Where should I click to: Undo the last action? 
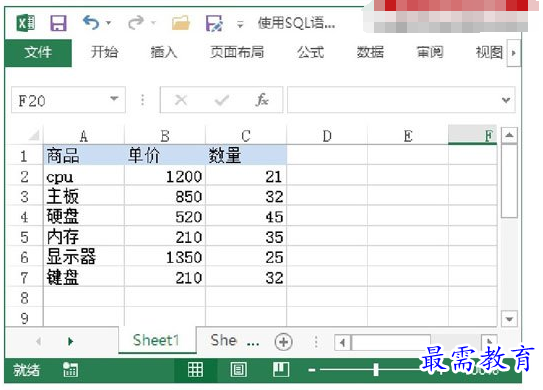[91, 23]
